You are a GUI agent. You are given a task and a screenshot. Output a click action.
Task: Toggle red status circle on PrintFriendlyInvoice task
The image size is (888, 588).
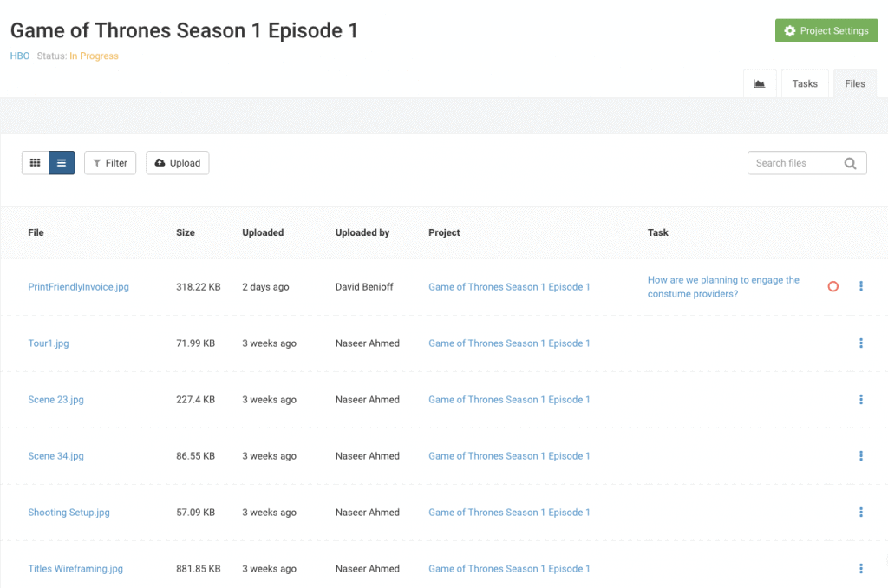833,287
